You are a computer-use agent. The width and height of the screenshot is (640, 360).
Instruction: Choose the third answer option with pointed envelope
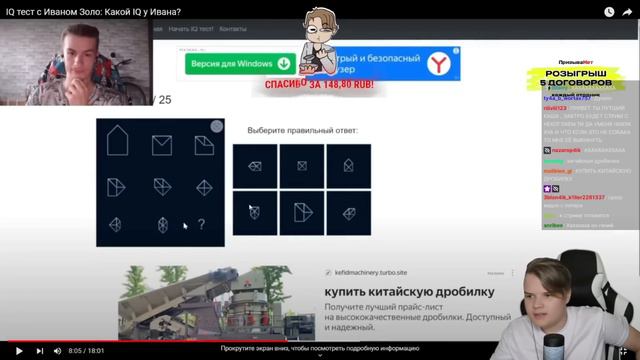click(349, 166)
